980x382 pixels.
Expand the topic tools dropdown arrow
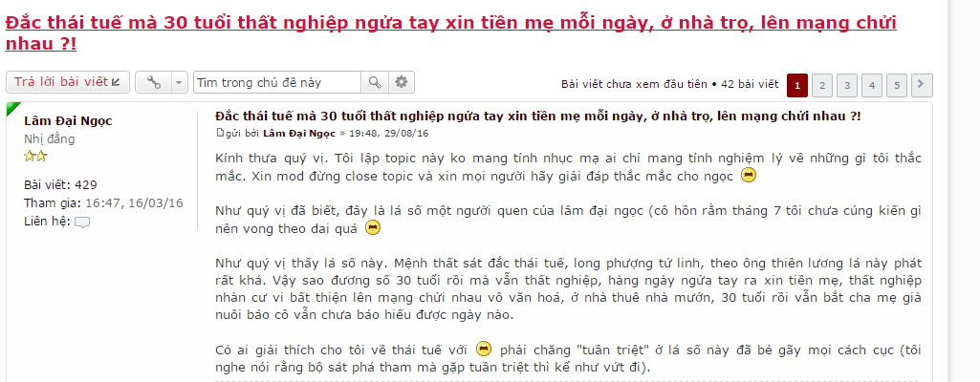pos(179,82)
